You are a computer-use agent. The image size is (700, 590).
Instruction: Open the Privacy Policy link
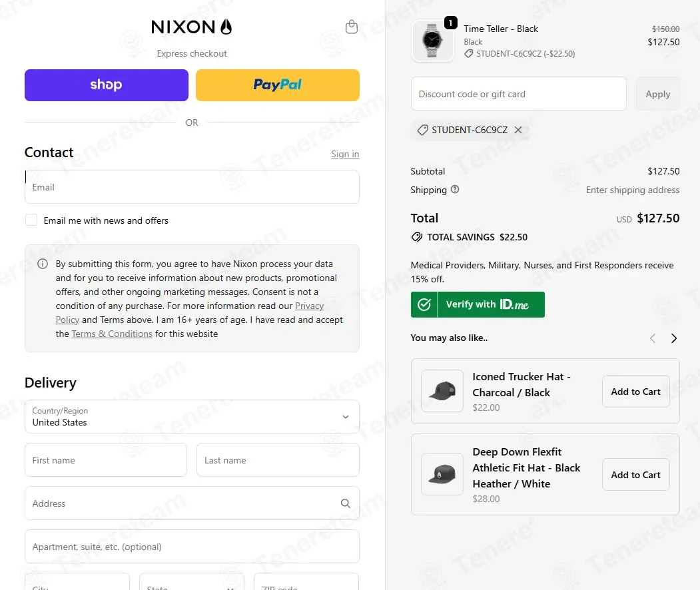pos(309,306)
